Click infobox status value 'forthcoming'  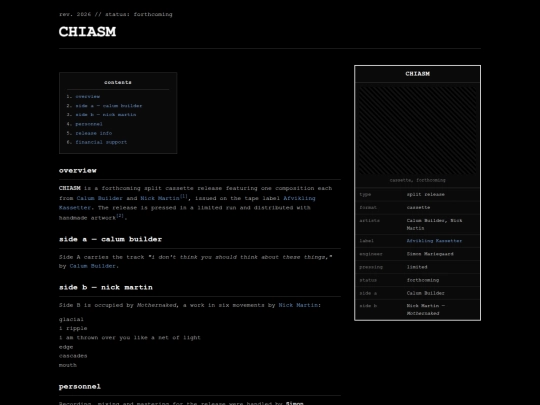[423, 280]
